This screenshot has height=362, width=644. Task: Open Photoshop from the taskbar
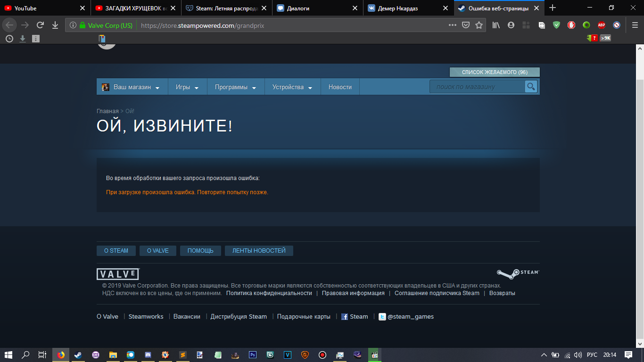click(252, 355)
